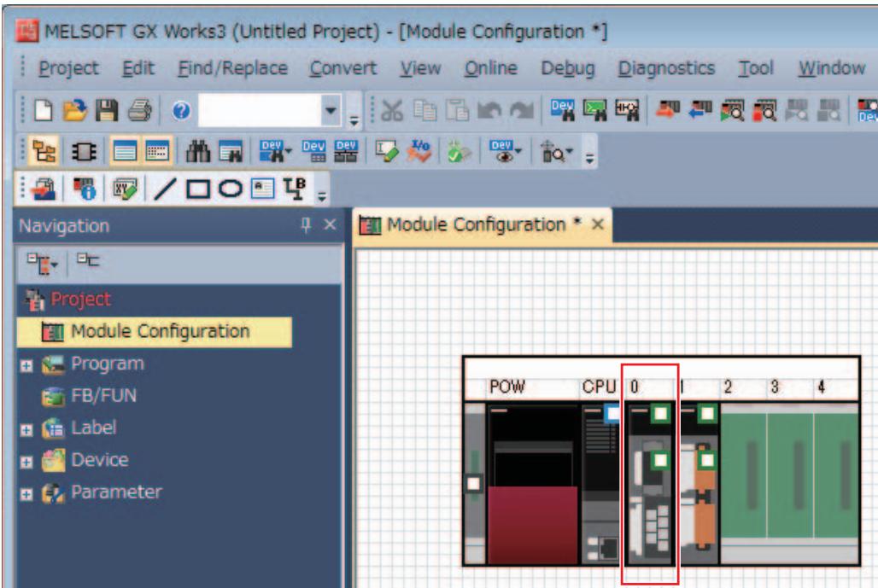The image size is (878, 588).
Task: Click the Cut scissors icon
Action: click(392, 110)
